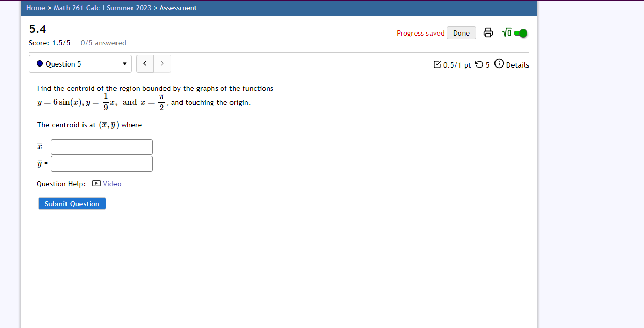
Task: Click the Details label
Action: point(517,65)
